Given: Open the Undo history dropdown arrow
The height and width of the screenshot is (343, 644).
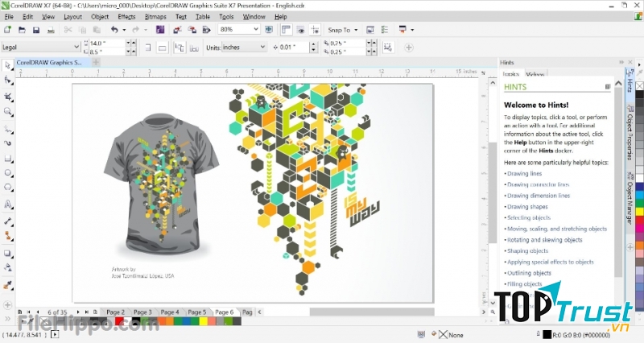Looking at the screenshot, I should 124,30.
